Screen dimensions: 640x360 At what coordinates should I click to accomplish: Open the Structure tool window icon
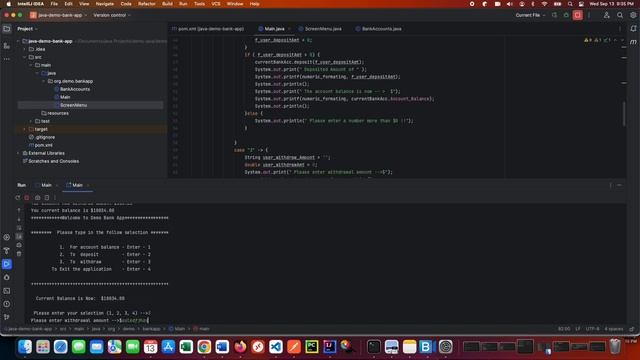[x=7, y=46]
